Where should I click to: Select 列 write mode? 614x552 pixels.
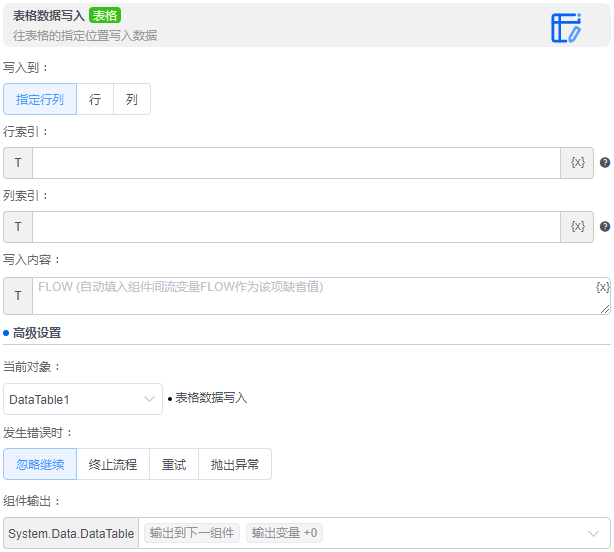(132, 99)
